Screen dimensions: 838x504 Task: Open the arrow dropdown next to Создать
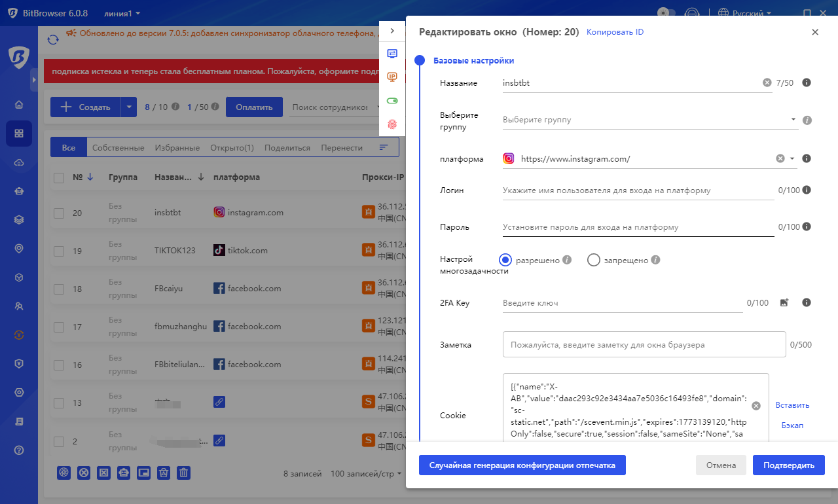pos(129,107)
